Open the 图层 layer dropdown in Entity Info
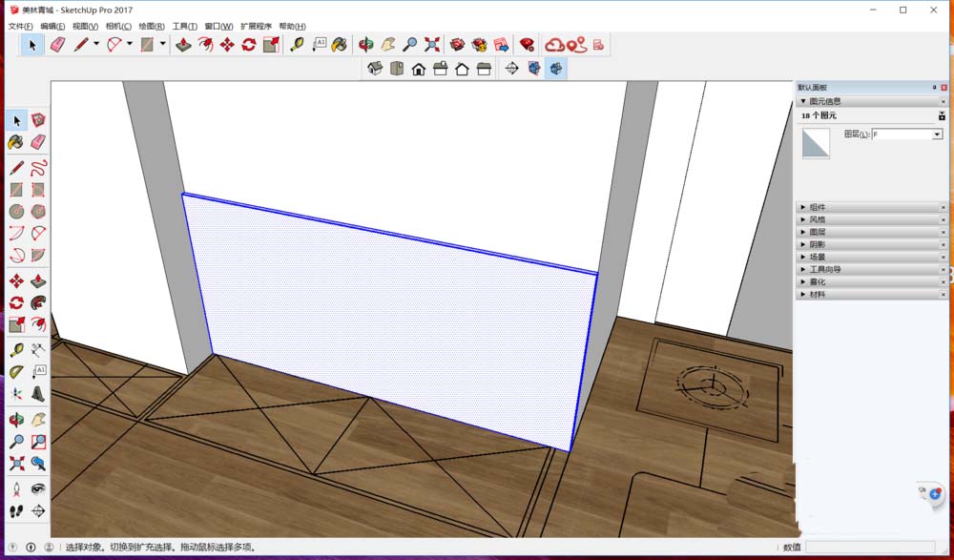Viewport: 954px width, 560px height. [938, 135]
